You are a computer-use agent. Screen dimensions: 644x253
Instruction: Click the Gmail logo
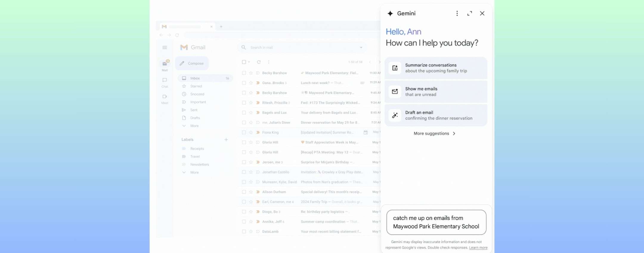(x=193, y=47)
